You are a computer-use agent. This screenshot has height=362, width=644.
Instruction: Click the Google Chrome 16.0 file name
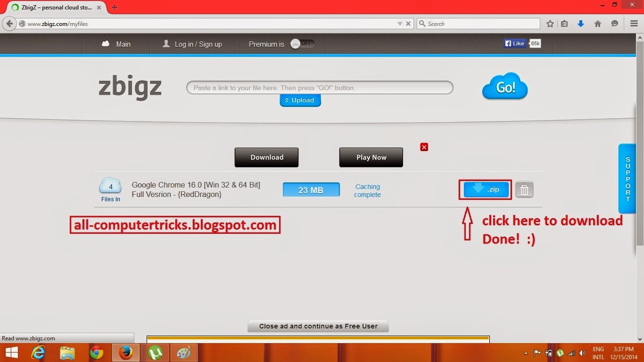coord(196,189)
